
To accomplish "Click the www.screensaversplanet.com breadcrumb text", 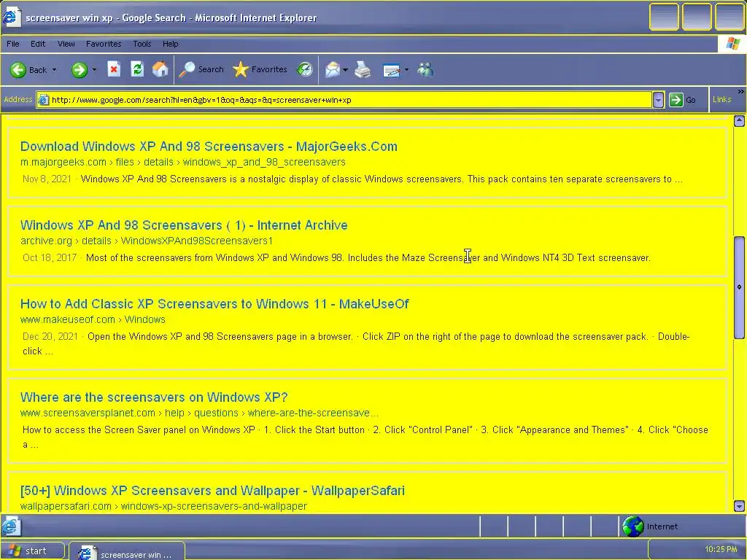I will coord(199,413).
